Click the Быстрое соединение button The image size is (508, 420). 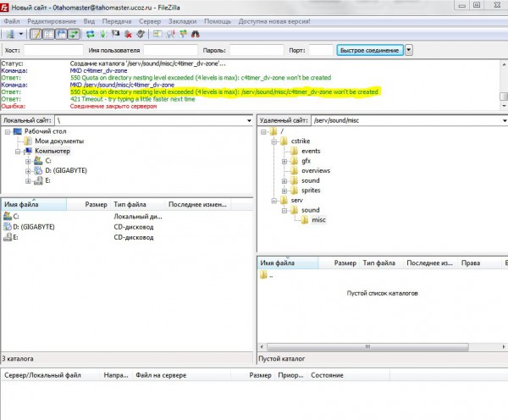click(369, 50)
